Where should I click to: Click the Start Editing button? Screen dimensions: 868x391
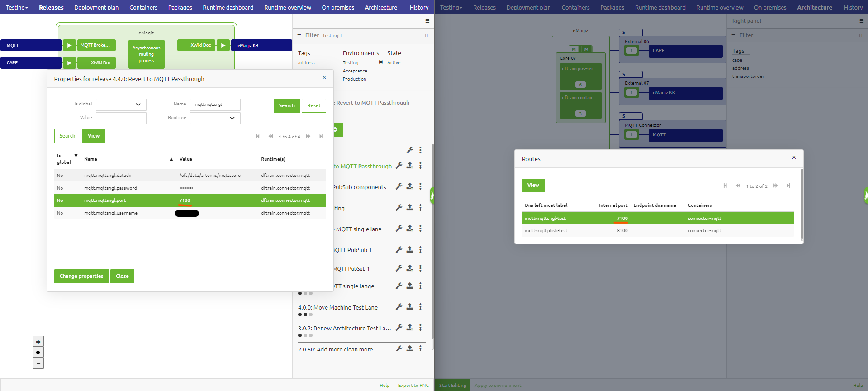coord(452,386)
